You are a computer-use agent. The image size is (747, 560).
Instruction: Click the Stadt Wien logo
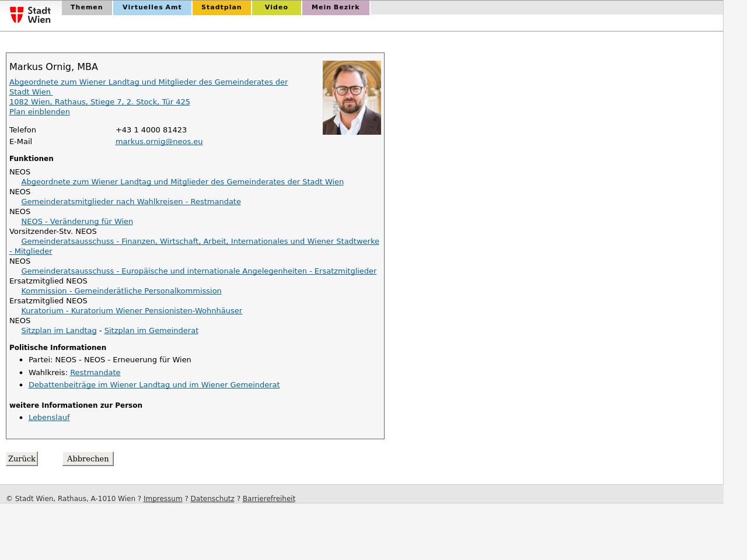(30, 15)
